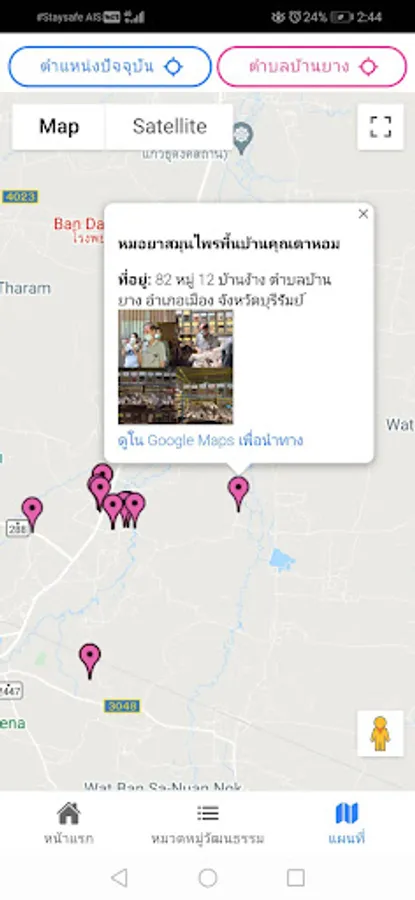415x900 pixels.
Task: Open the photo thumbnail in popup
Action: click(x=176, y=367)
